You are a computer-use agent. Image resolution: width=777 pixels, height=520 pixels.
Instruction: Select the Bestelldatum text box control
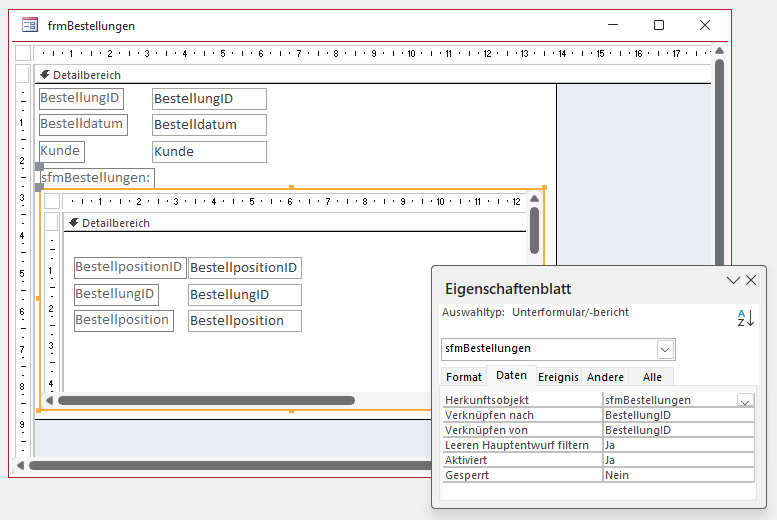(x=209, y=125)
